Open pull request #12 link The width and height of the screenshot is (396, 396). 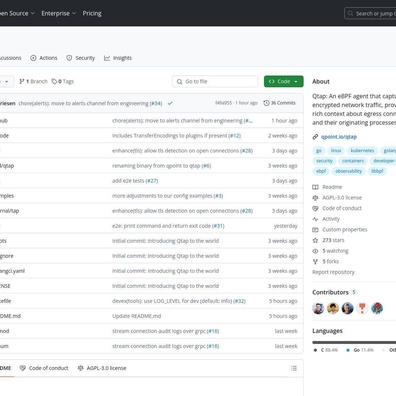click(x=235, y=136)
